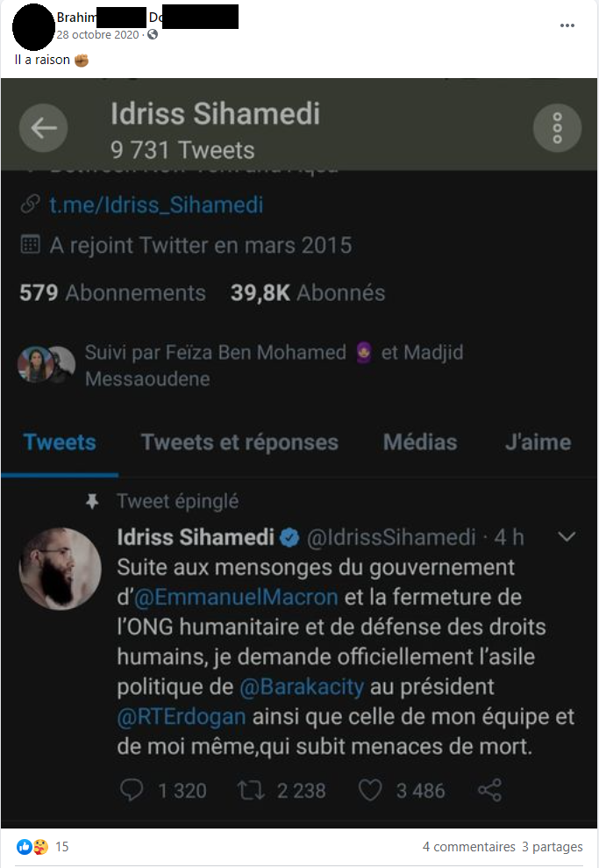Click the back arrow in Twitter header
This screenshot has width=599, height=868.
point(43,128)
